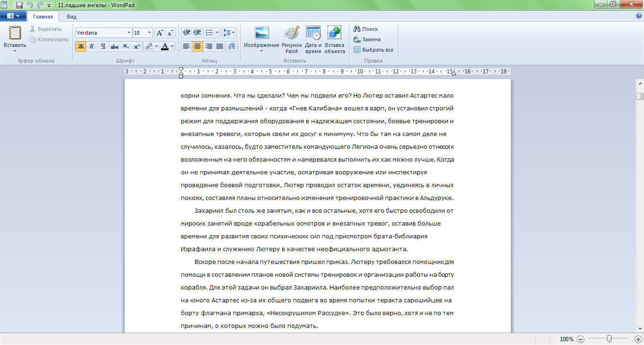Apply superscript formatting
Image resolution: width=644 pixels, height=345 pixels.
pos(136,46)
